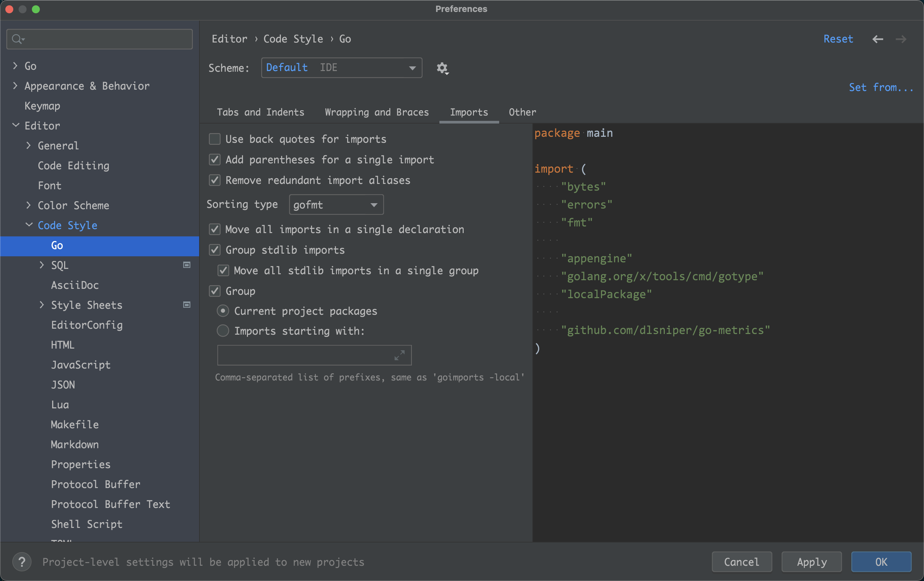Click the search magnifier icon
Image resolution: width=924 pixels, height=581 pixels.
click(x=17, y=39)
